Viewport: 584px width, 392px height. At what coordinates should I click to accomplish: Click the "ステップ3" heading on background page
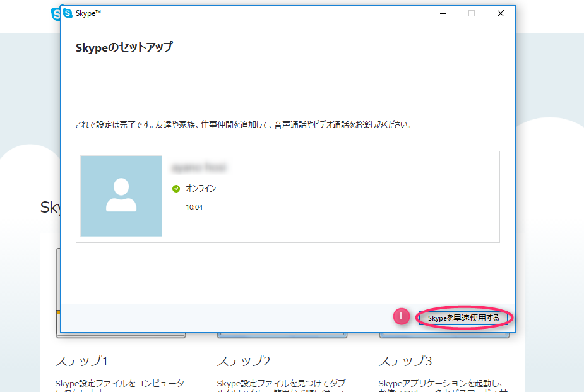[x=405, y=360]
